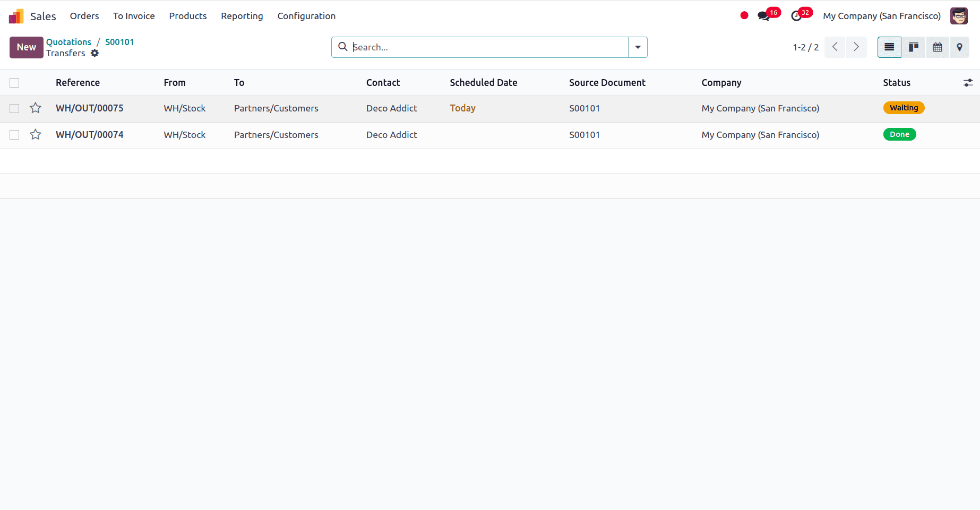Click Deco Addict in the WH/OUT/00074 row
The image size is (980, 510).
coord(391,135)
